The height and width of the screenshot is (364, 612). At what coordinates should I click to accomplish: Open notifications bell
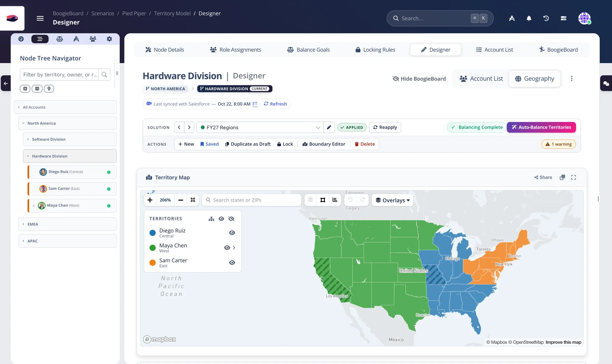(529, 18)
